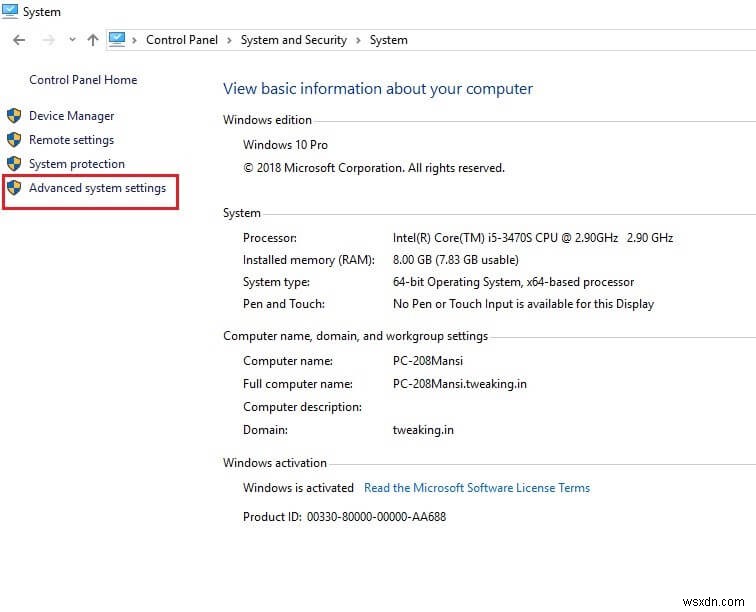Click the 8.00 GB installed memory value
The width and height of the screenshot is (756, 612).
(456, 260)
